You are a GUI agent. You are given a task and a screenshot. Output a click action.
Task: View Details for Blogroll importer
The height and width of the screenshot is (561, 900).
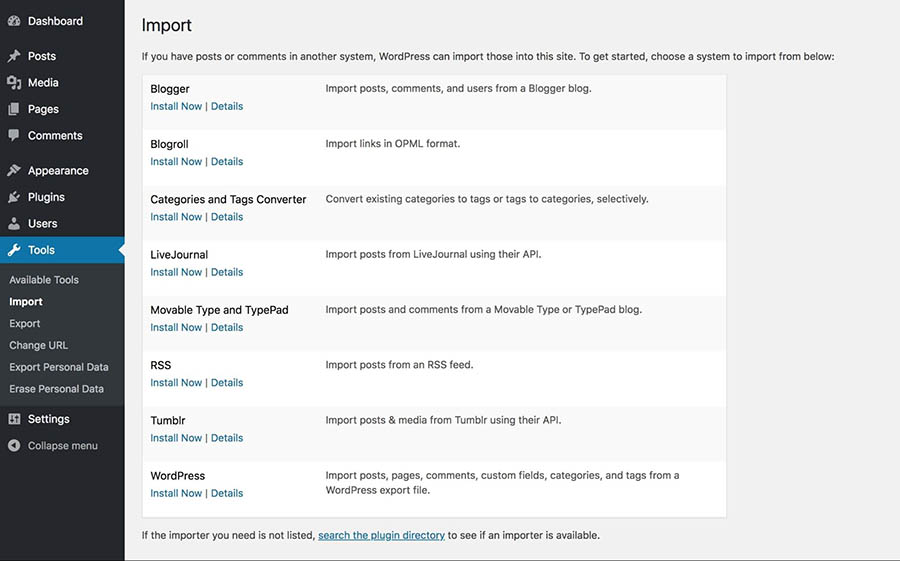(227, 161)
